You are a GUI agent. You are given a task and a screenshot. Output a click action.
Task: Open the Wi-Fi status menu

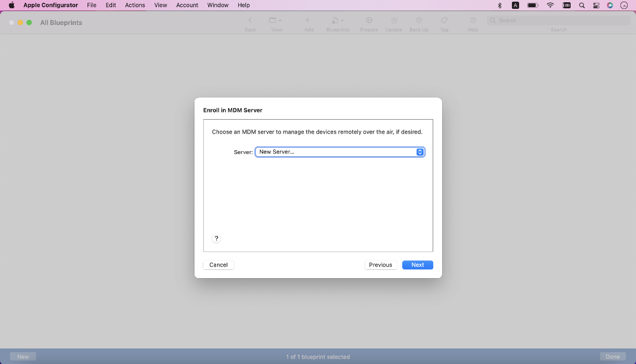click(550, 6)
